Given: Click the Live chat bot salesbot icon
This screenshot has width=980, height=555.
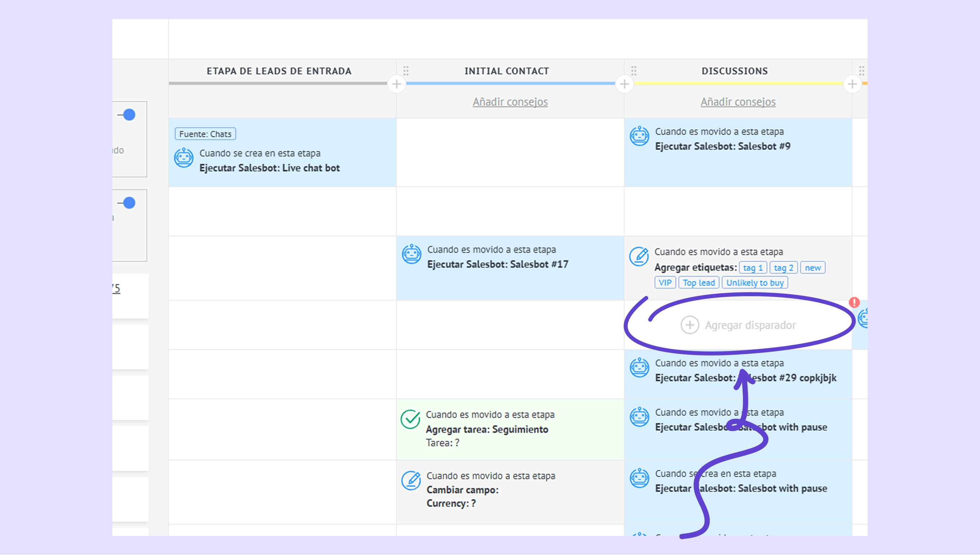Looking at the screenshot, I should tap(184, 157).
